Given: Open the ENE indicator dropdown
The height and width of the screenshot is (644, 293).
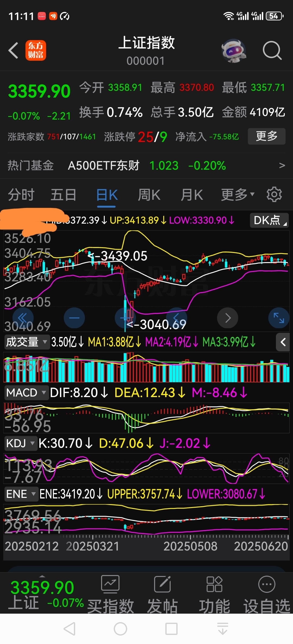Looking at the screenshot, I should pyautogui.click(x=21, y=494).
